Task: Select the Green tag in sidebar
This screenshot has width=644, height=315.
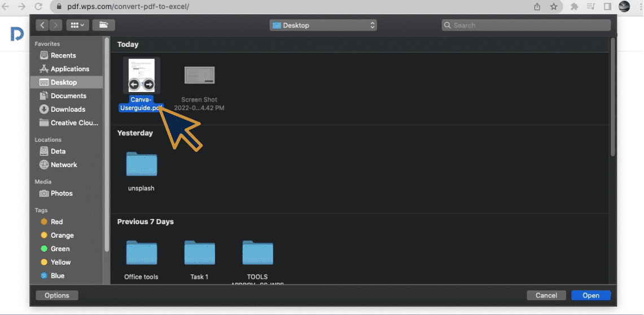Action: [x=60, y=249]
